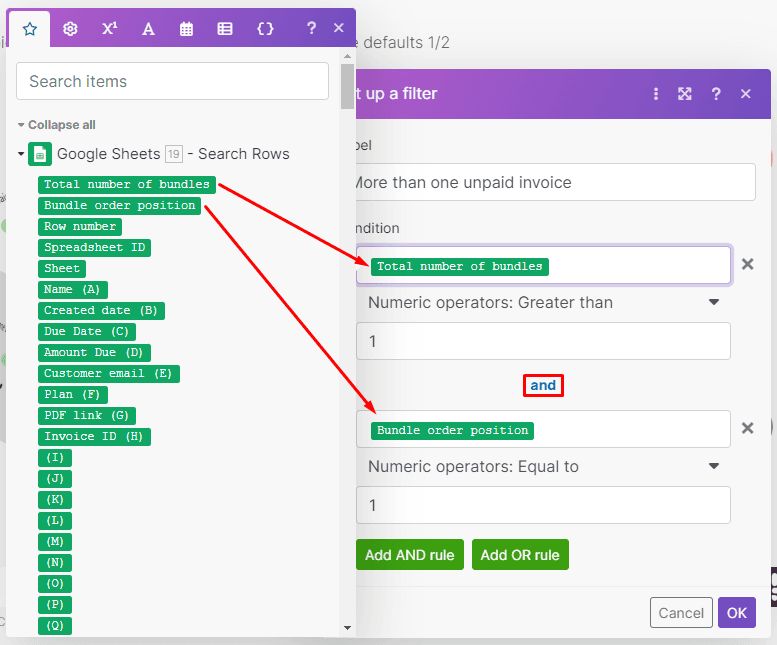The image size is (777, 645).
Task: Open the date and time calendar tab
Action: (x=186, y=29)
